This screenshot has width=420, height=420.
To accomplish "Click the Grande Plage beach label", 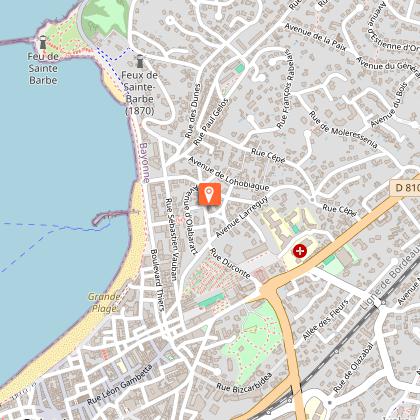I will [x=104, y=303].
